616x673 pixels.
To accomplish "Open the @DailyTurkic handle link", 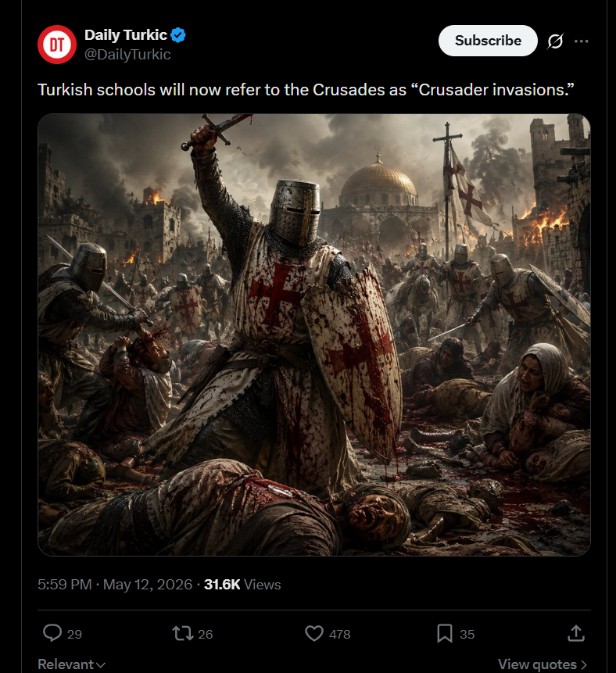I will [127, 55].
